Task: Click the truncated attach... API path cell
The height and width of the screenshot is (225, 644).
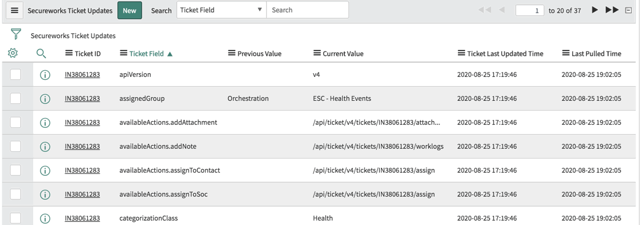Action: (x=377, y=122)
